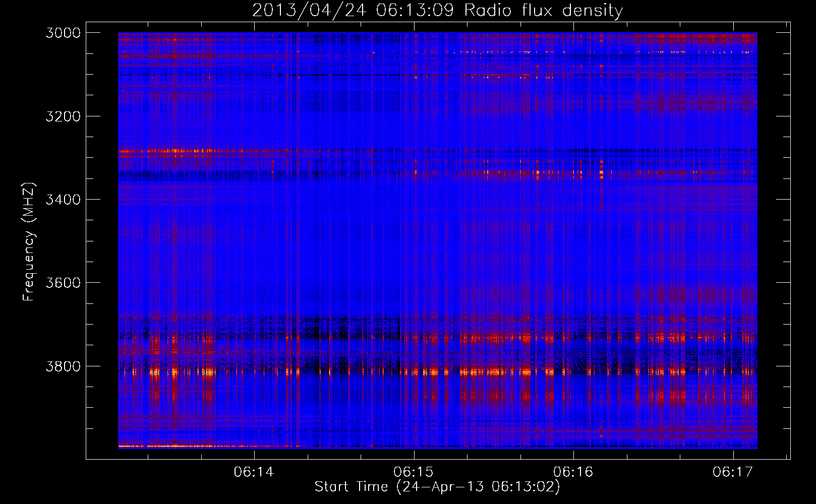The width and height of the screenshot is (816, 504).
Task: Click the 'Start Time (24-Apr-13 06:13:02)' axis title
Action: [x=437, y=487]
